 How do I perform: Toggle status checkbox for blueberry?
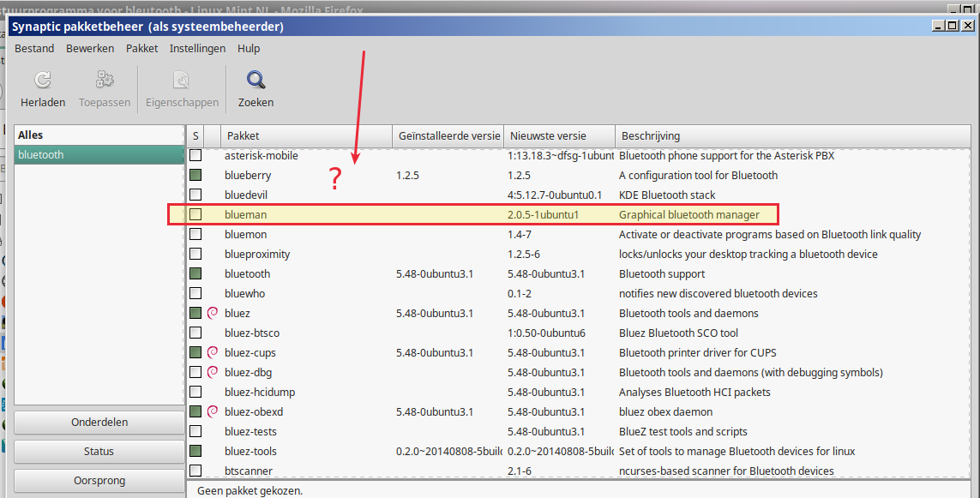click(195, 175)
